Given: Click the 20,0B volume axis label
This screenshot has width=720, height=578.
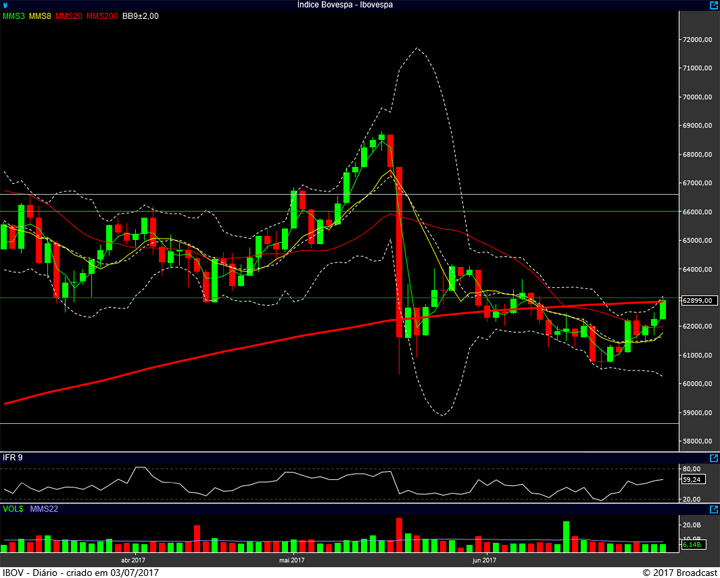Looking at the screenshot, I should tap(692, 525).
